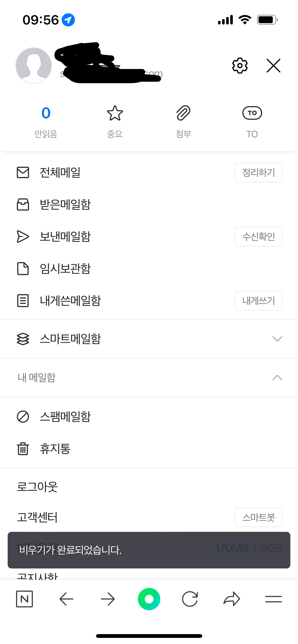The height and width of the screenshot is (644, 298).
Task: Collapse the 내 메일함 section
Action: click(x=277, y=378)
